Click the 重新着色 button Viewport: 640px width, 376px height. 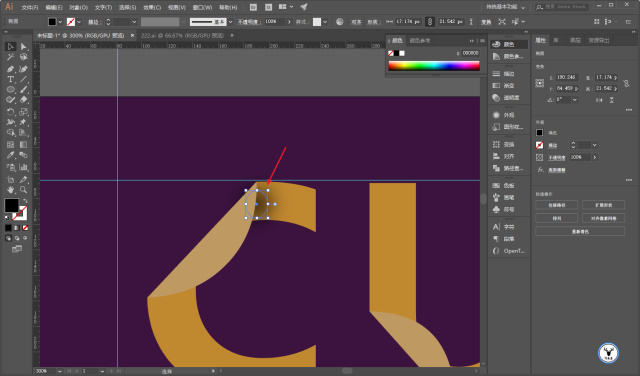pyautogui.click(x=580, y=231)
